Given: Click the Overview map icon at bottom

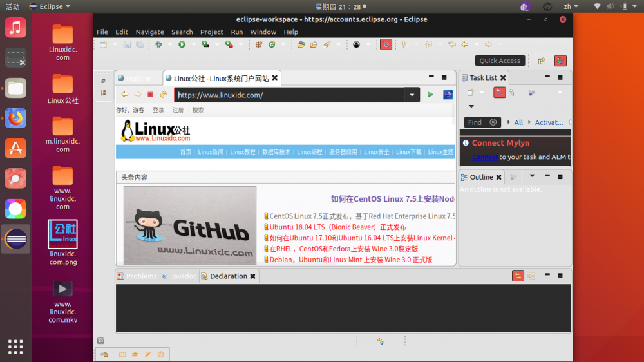Looking at the screenshot, I should tap(122, 354).
